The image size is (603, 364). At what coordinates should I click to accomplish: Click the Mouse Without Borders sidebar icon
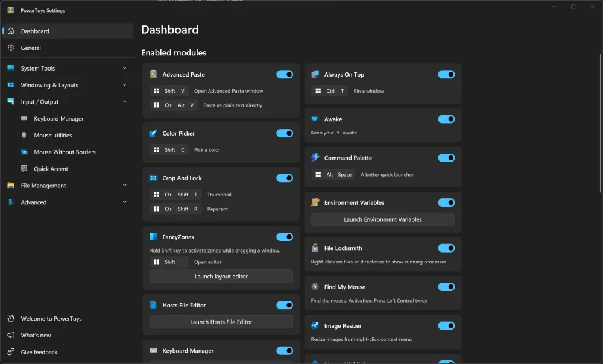tap(24, 152)
